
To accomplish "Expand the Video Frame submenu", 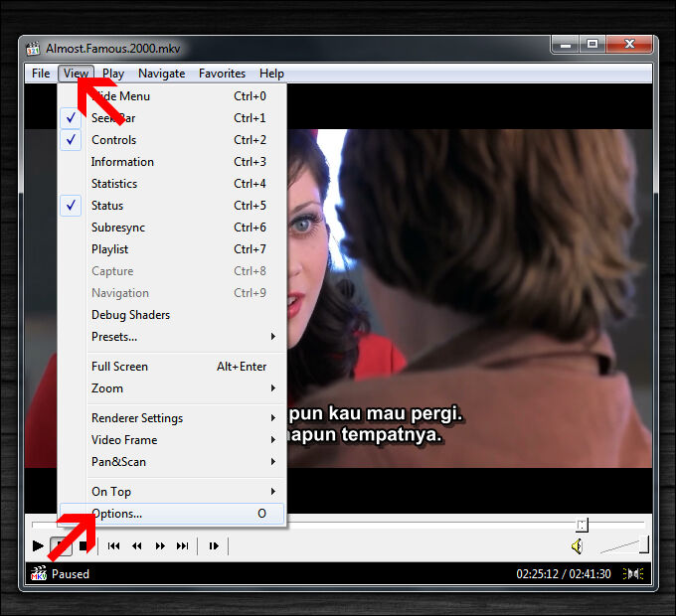I will [172, 440].
